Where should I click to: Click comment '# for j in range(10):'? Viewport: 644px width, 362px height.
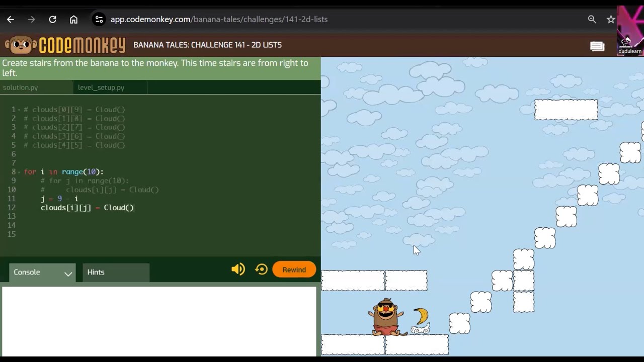tap(85, 180)
